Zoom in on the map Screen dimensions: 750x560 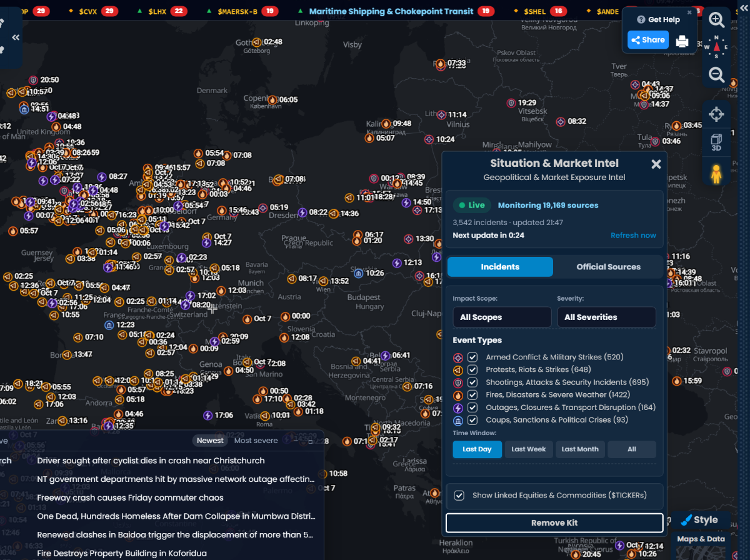[716, 19]
